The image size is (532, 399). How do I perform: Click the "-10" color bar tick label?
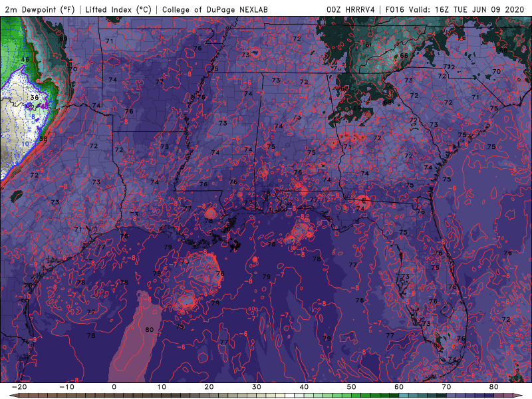66,387
